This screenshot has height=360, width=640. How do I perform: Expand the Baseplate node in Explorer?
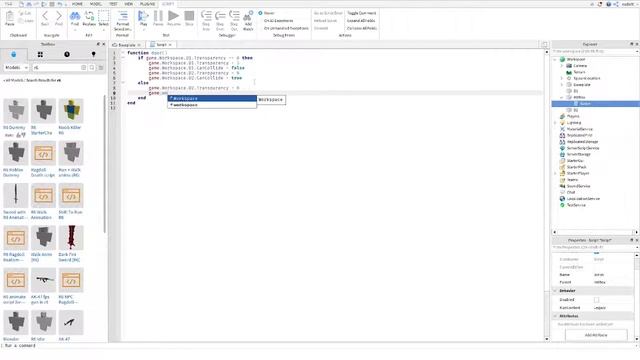pyautogui.click(x=562, y=85)
